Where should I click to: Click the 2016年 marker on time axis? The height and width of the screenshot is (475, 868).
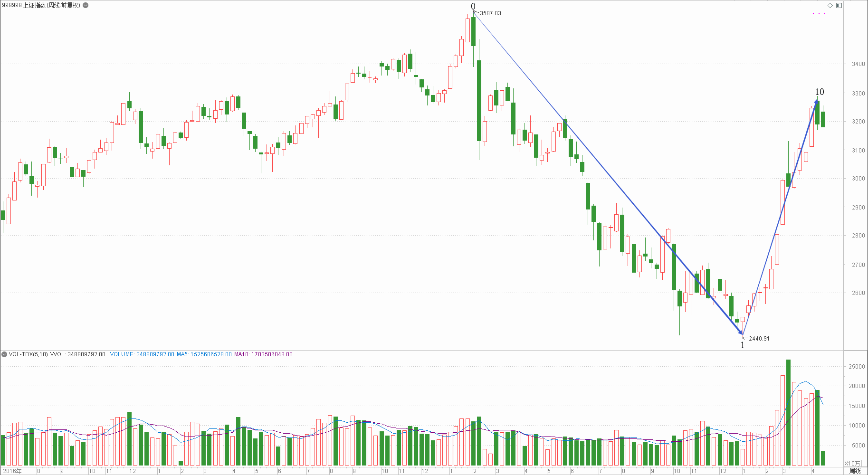(x=12, y=471)
